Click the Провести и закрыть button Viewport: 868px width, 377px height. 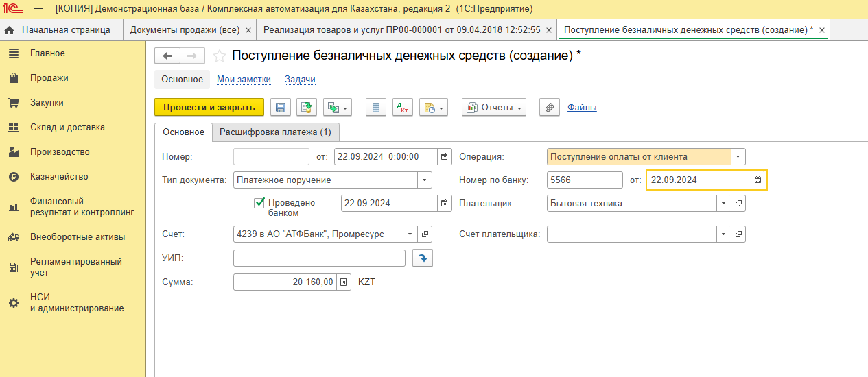[209, 108]
